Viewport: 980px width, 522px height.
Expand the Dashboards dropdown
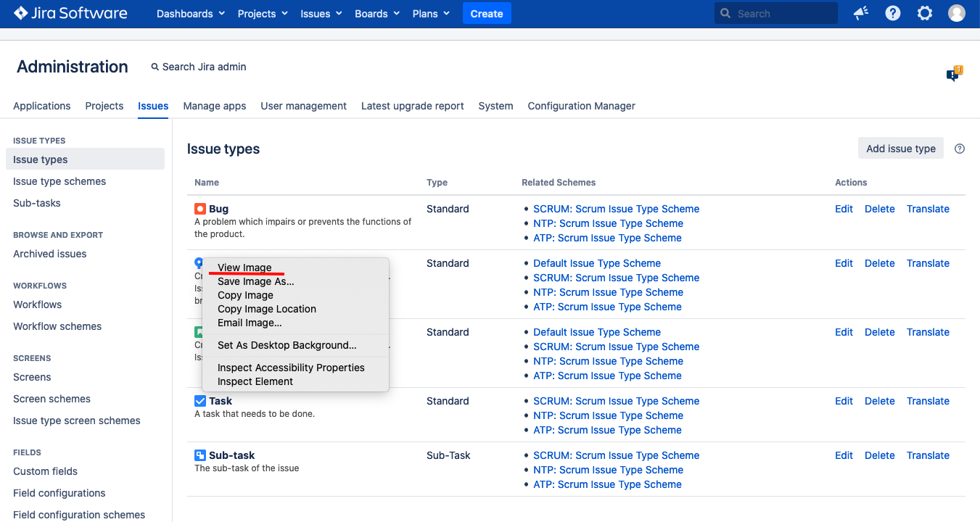point(191,14)
